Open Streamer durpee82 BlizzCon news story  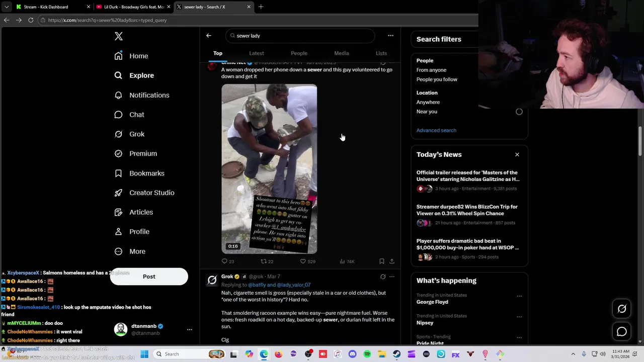click(x=468, y=215)
